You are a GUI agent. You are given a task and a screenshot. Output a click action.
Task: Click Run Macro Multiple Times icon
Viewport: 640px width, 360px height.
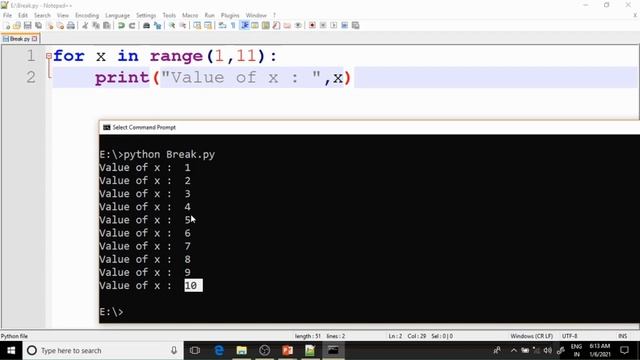click(344, 26)
